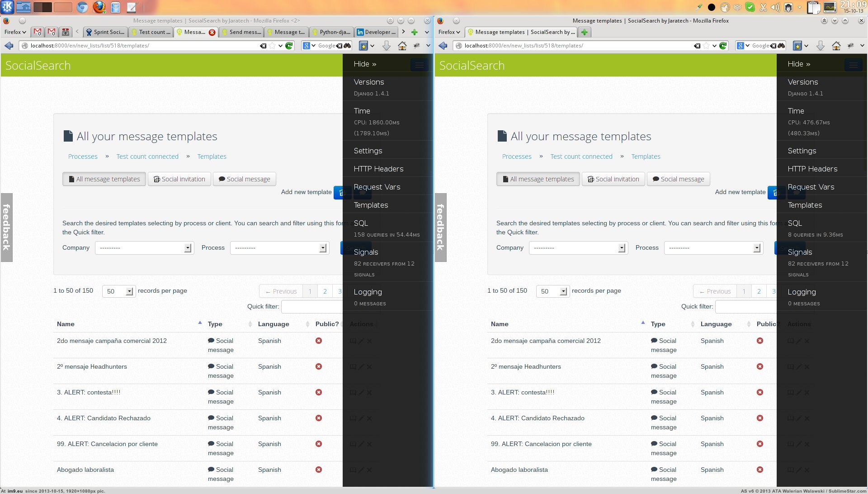Launch Chromium from the top panel
Viewport: 868px width, 494px height.
tap(82, 7)
